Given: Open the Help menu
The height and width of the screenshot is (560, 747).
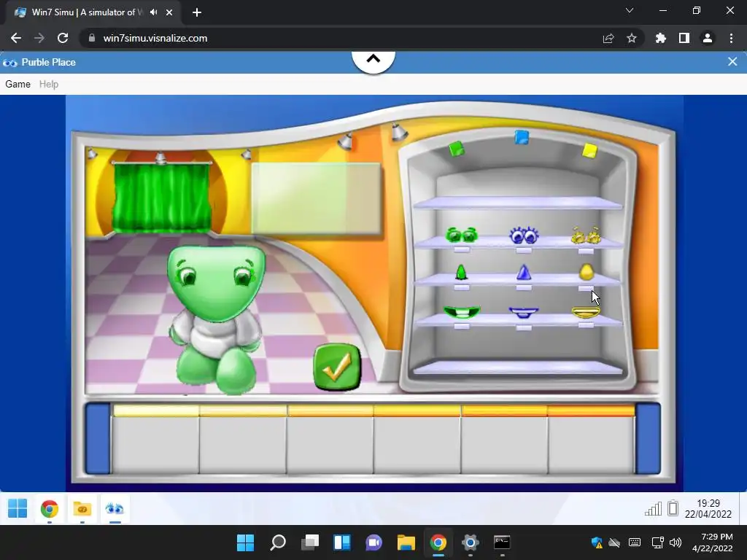Looking at the screenshot, I should pos(49,85).
